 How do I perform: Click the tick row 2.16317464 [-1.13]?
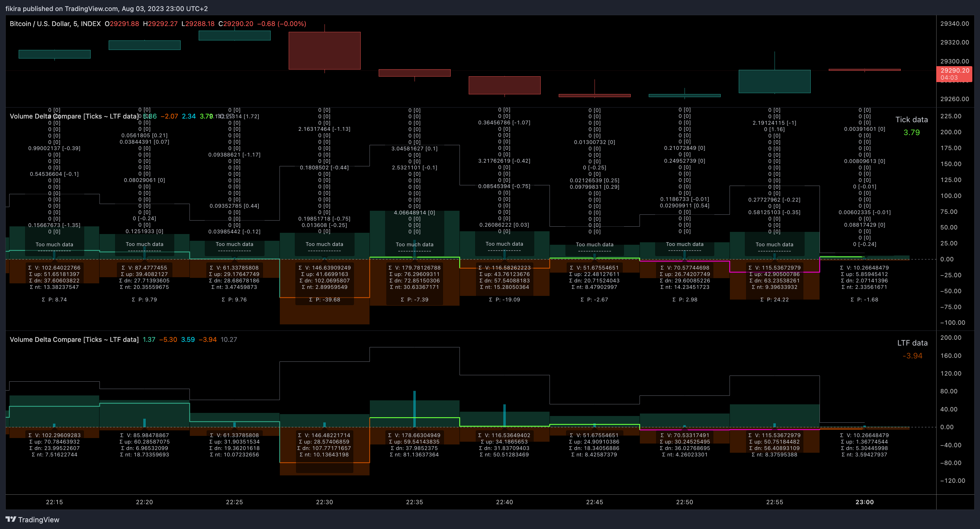tap(325, 129)
